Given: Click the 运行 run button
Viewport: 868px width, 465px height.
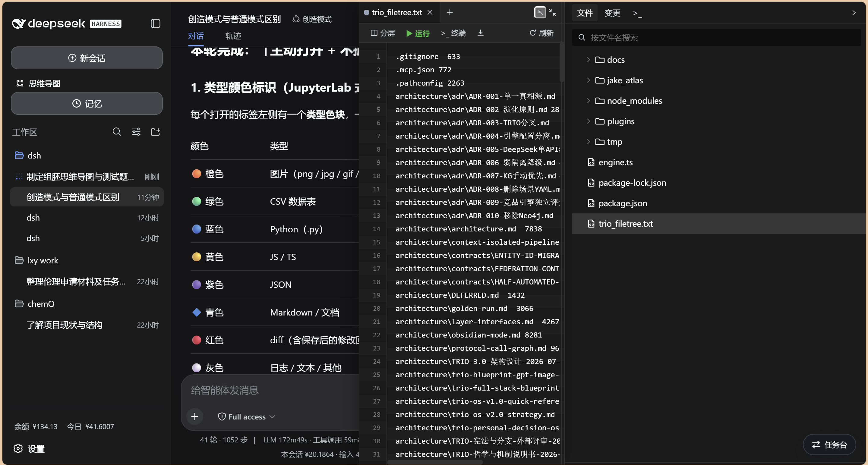Looking at the screenshot, I should point(418,33).
